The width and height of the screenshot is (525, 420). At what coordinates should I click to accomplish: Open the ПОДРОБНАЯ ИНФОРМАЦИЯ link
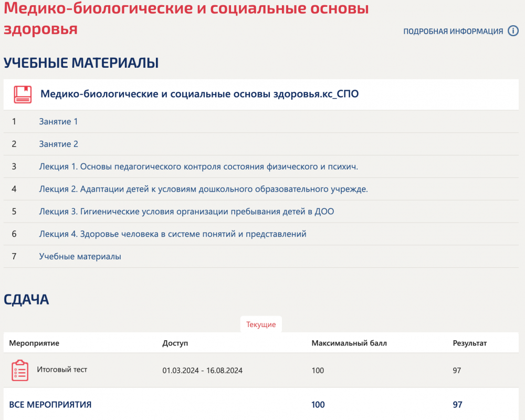click(x=453, y=31)
